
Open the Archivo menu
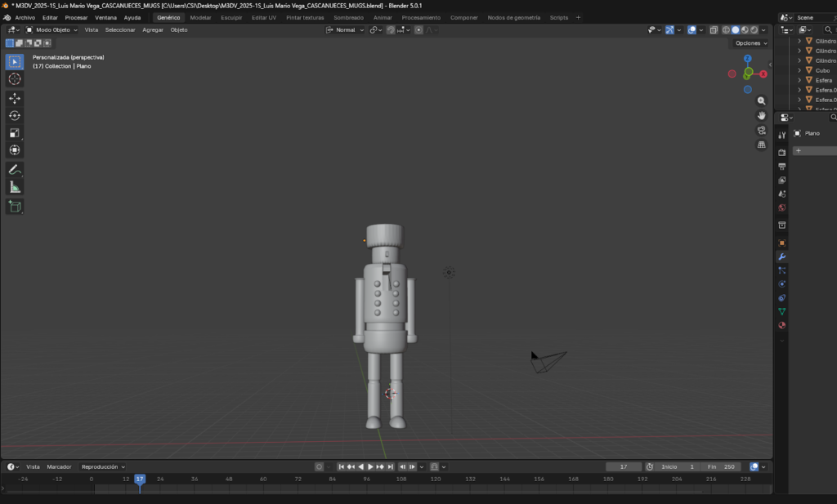click(25, 17)
